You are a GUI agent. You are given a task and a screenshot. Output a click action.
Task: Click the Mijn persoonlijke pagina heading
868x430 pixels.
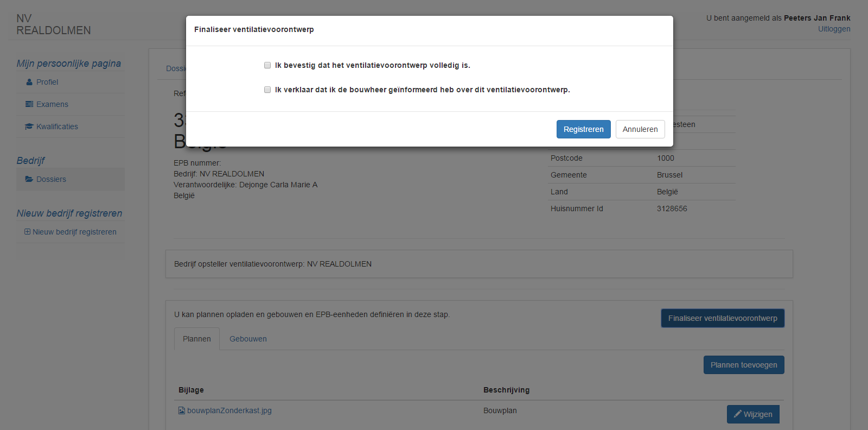(x=69, y=64)
